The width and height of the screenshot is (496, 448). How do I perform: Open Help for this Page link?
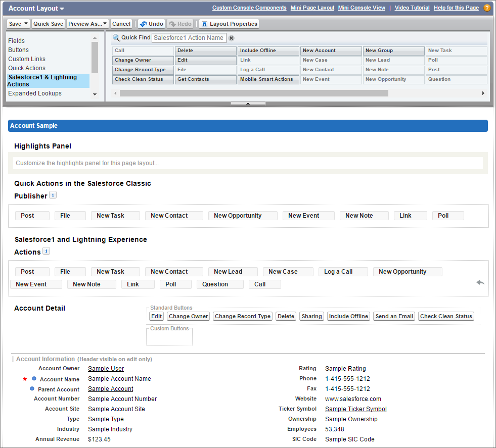click(456, 8)
